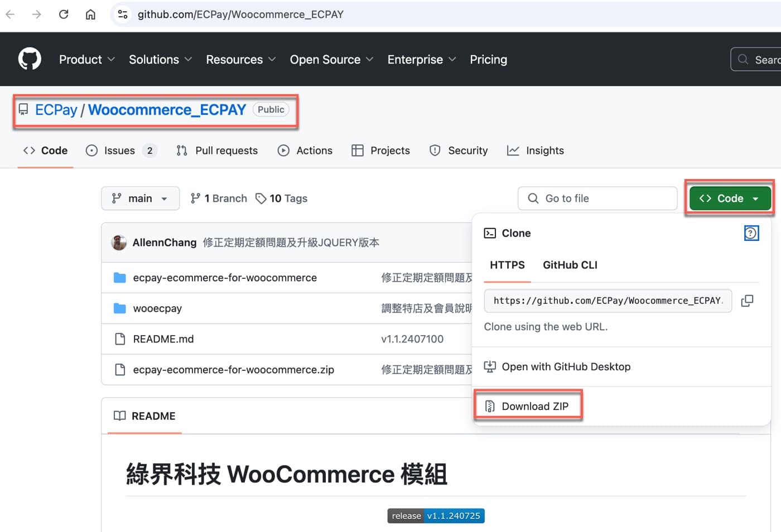The height and width of the screenshot is (532, 781).
Task: Click the GitHub Desktop download icon
Action: tap(490, 366)
